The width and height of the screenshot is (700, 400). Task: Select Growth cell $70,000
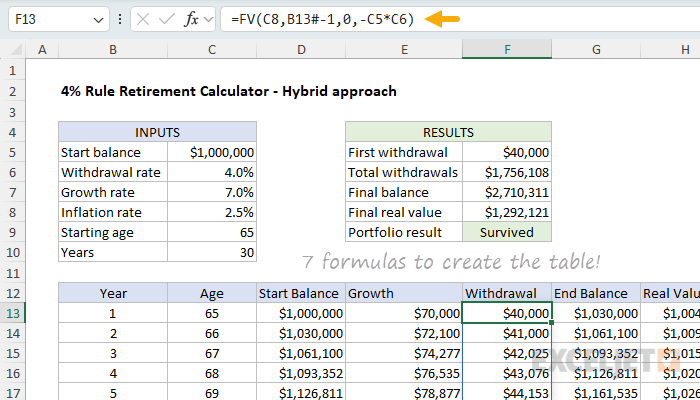404,313
